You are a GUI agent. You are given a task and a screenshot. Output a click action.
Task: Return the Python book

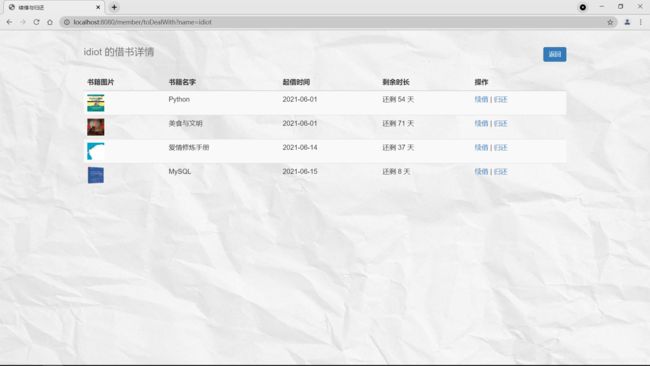point(500,99)
